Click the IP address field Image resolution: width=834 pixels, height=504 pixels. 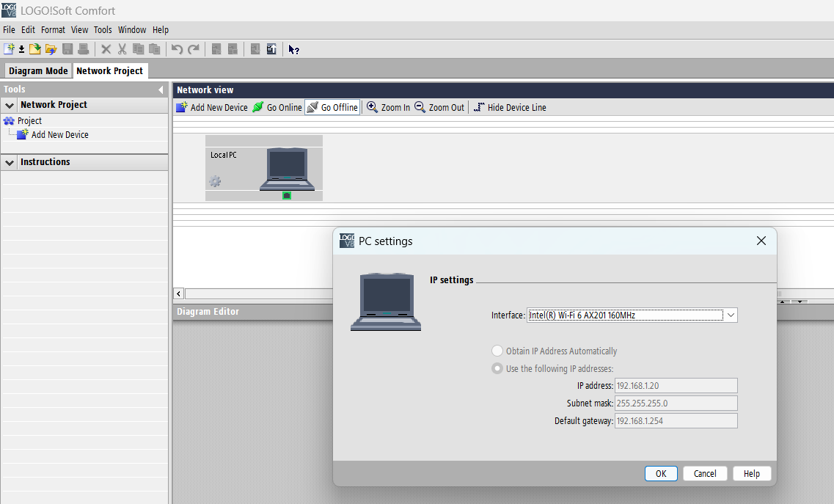pos(676,385)
